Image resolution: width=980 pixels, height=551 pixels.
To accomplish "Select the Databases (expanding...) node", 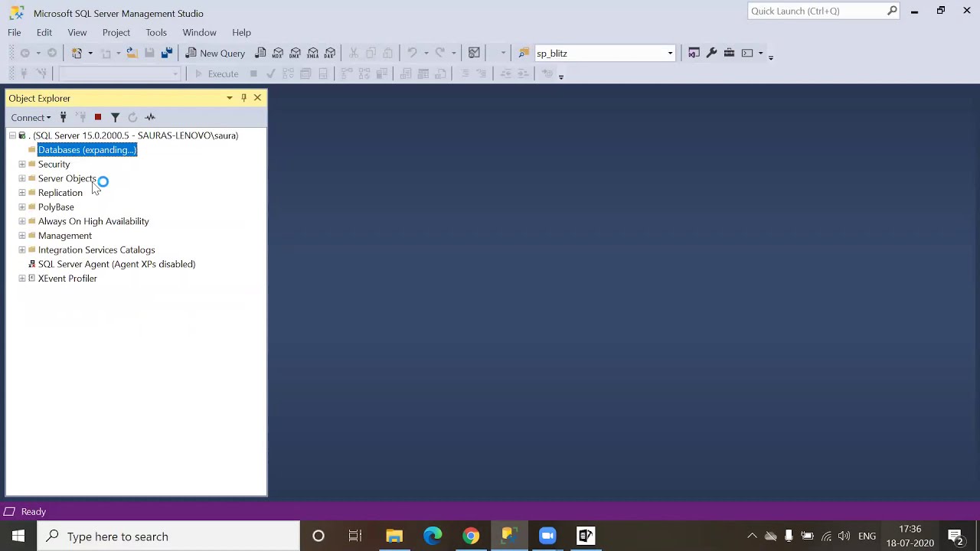I will point(87,150).
